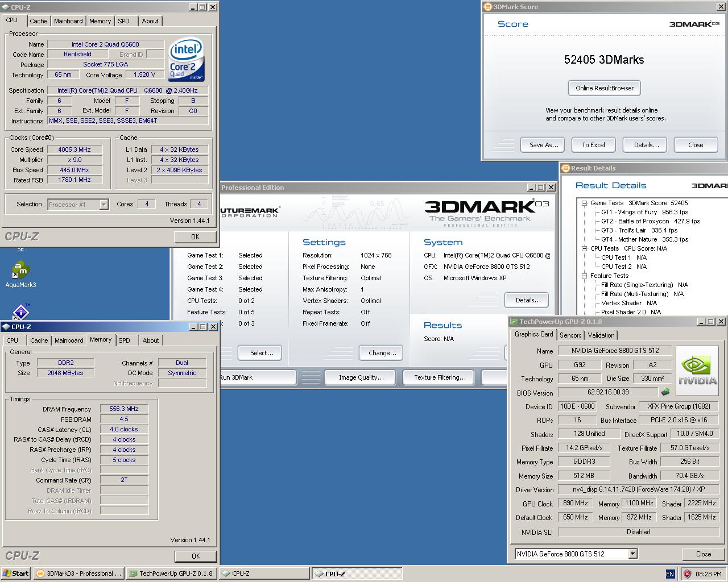Viewport: 728px width, 582px height.
Task: Click the EN language indicator in tray
Action: [670, 574]
